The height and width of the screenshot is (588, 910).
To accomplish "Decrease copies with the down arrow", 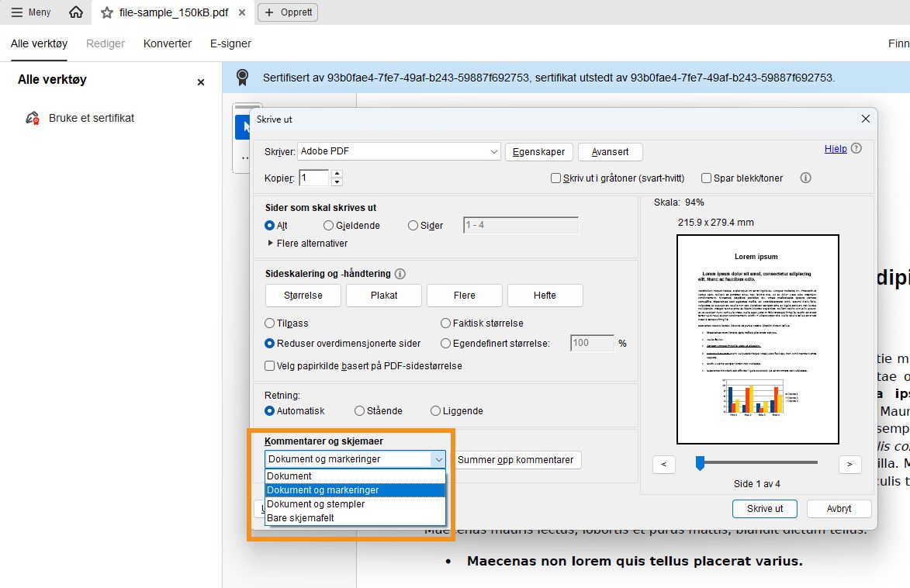I will point(337,182).
